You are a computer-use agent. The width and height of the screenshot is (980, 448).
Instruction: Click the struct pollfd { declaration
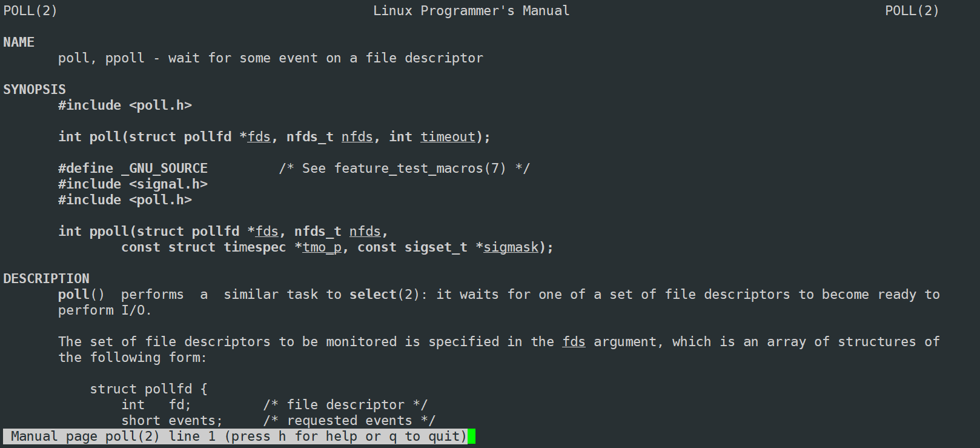pos(149,389)
